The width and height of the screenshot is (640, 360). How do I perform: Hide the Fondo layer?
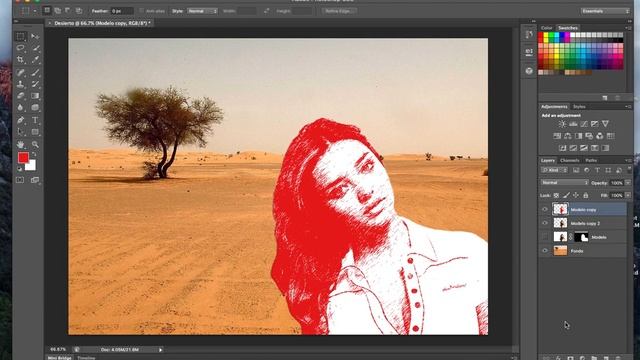pyautogui.click(x=545, y=251)
